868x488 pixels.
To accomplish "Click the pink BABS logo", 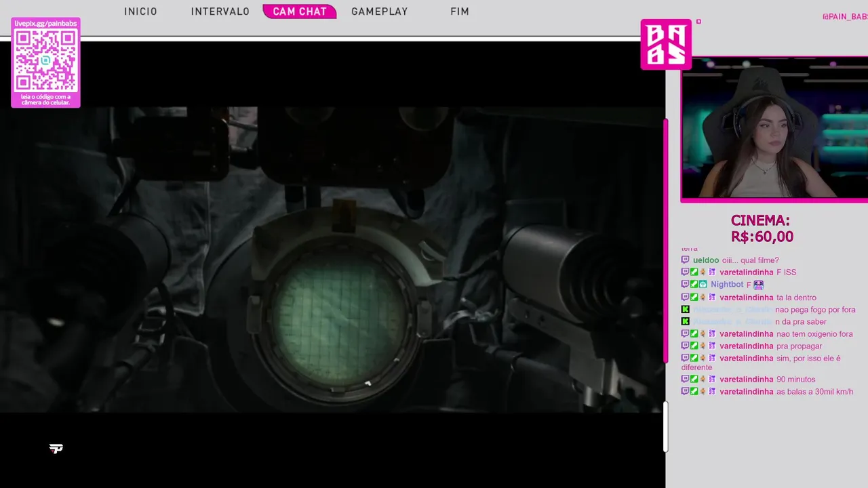I will coord(666,44).
